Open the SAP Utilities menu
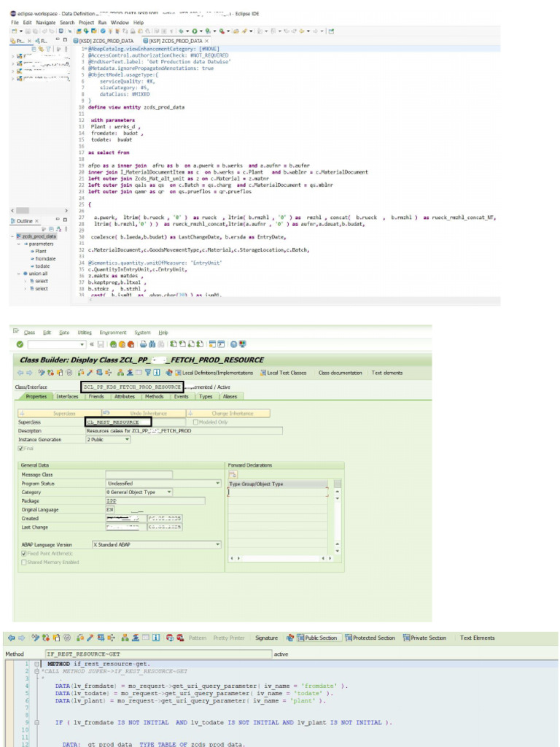Screen dimensions: 560x747 [85, 333]
